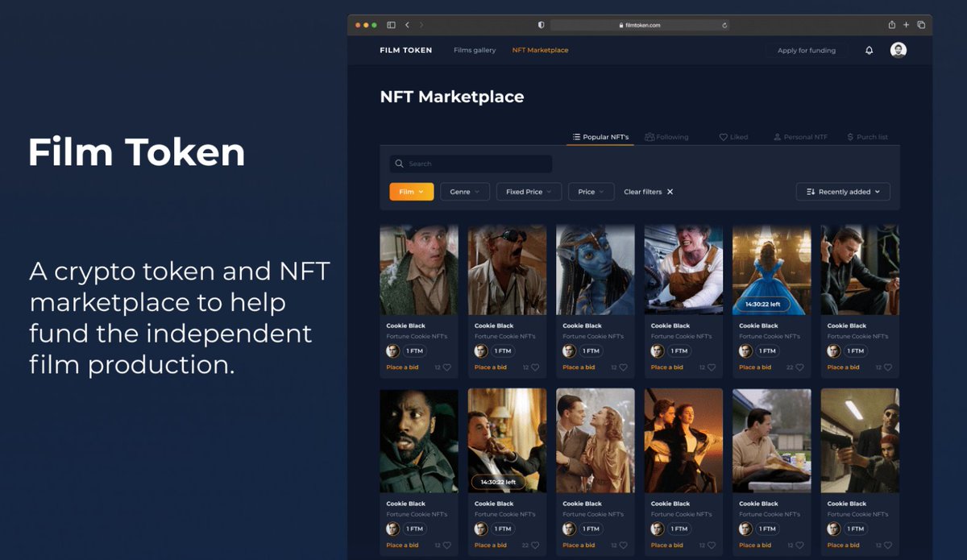Screen dimensions: 967x560
Task: Click the Apply for funding button
Action: click(x=807, y=50)
